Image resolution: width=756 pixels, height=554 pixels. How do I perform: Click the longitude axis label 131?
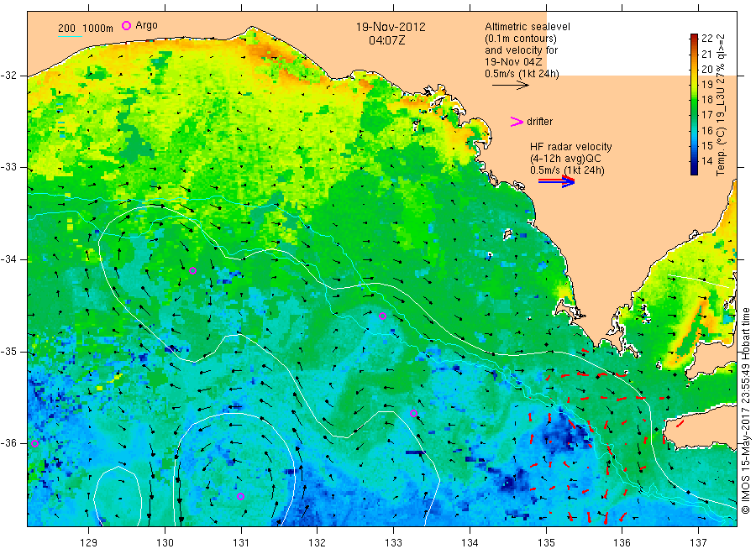coord(241,542)
